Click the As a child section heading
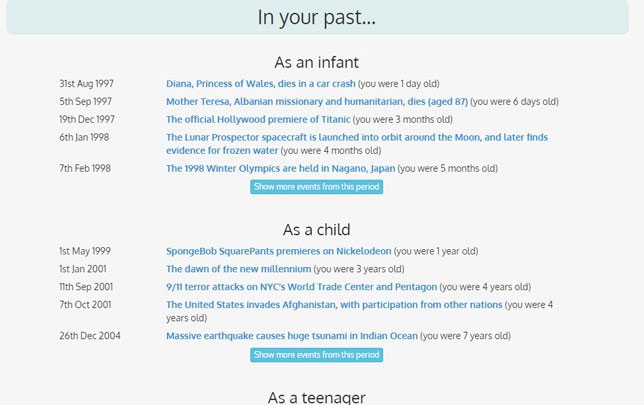 [316, 230]
